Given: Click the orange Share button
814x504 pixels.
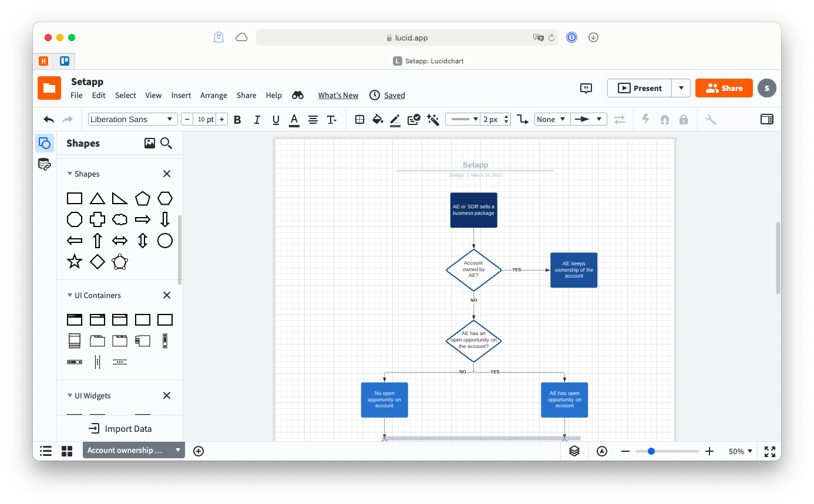Looking at the screenshot, I should (724, 88).
